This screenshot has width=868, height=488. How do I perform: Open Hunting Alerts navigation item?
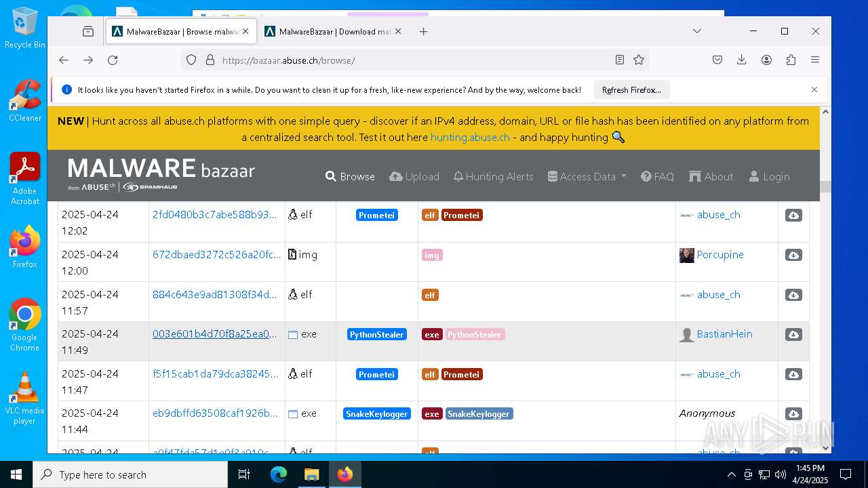tap(494, 176)
